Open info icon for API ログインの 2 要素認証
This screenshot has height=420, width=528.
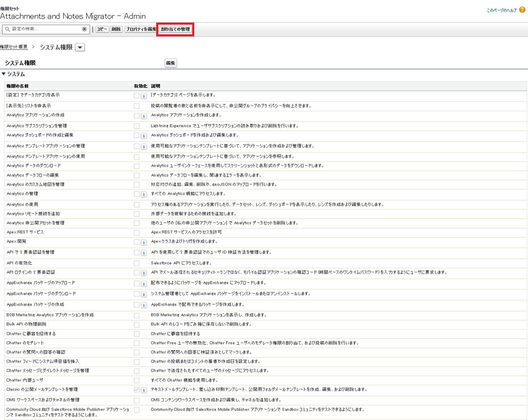(x=143, y=273)
